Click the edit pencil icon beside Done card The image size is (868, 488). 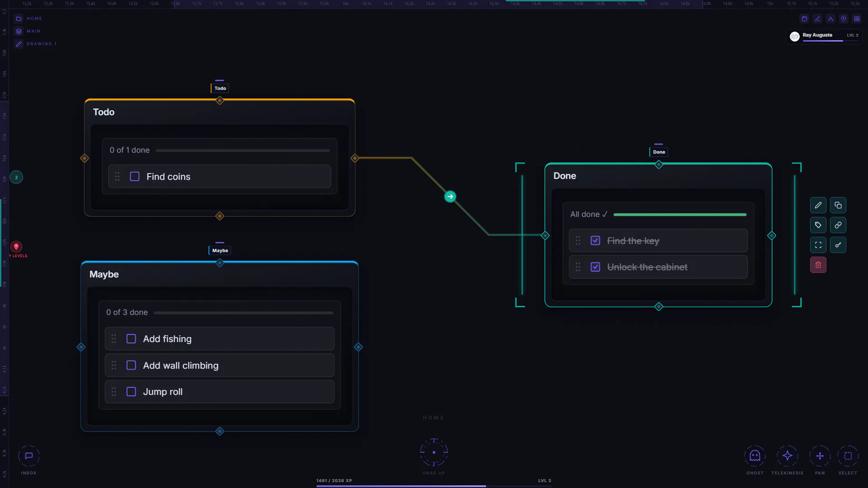[818, 205]
